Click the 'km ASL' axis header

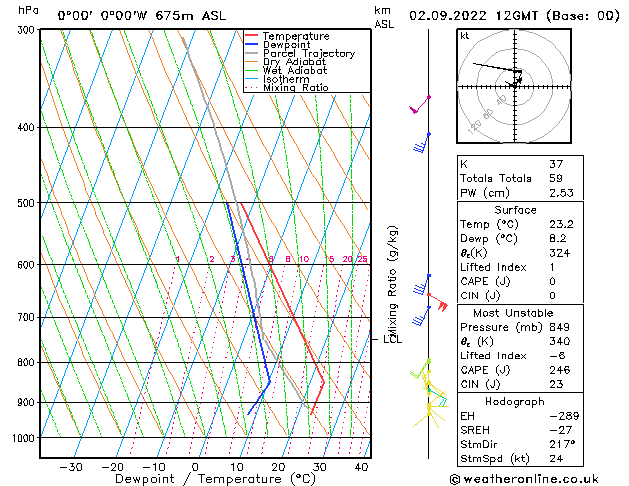pos(384,17)
